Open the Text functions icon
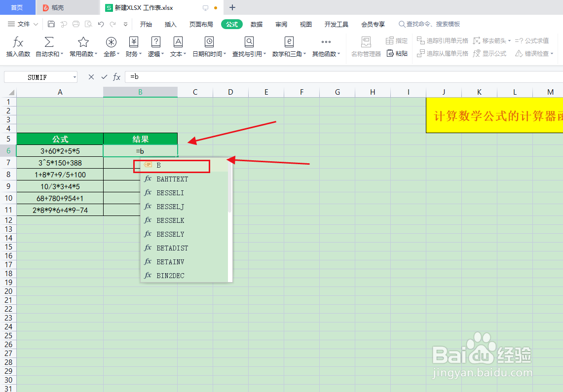The height and width of the screenshot is (392, 563). tap(178, 42)
